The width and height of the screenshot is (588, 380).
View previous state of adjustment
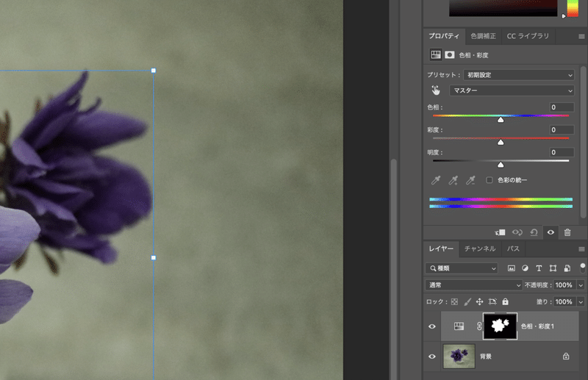coord(517,232)
